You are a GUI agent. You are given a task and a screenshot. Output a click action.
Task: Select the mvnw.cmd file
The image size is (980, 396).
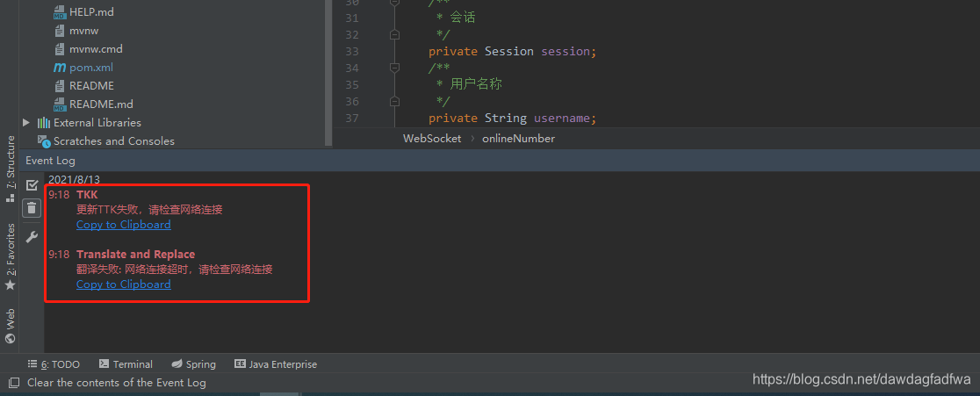pyautogui.click(x=96, y=48)
